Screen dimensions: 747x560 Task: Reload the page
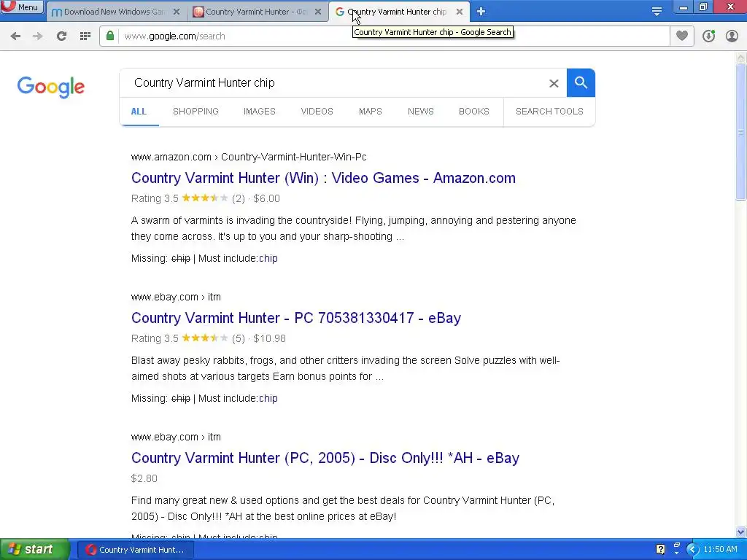tap(61, 36)
